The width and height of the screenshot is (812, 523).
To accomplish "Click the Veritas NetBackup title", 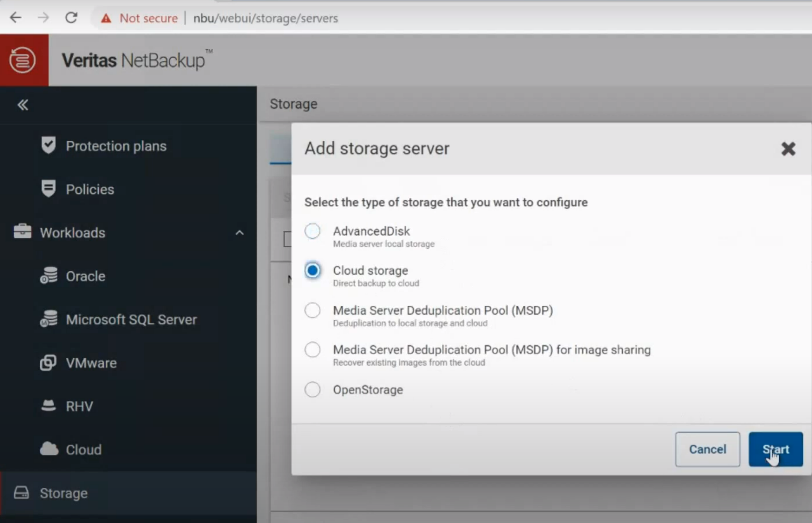I will point(137,60).
